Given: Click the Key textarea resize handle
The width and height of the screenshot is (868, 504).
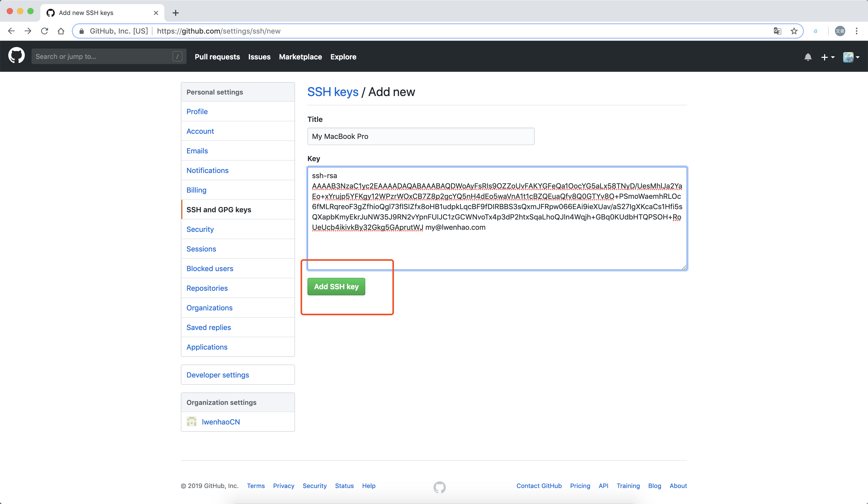Looking at the screenshot, I should pos(684,267).
